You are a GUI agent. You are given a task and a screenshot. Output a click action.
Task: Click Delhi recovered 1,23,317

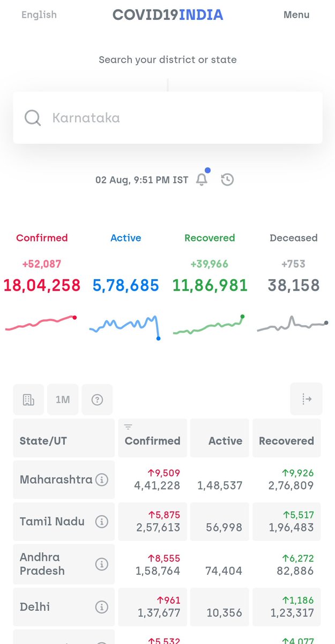tap(291, 612)
